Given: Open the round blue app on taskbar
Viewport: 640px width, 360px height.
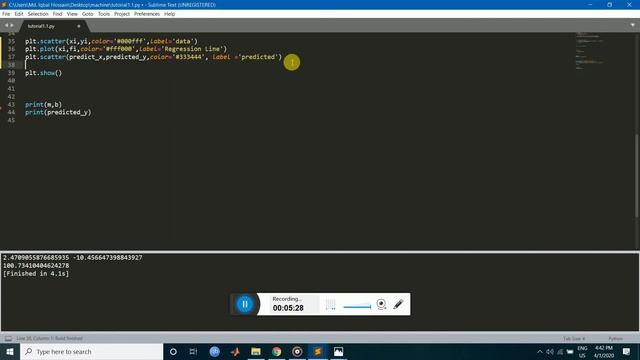Looking at the screenshot, I should [215, 351].
